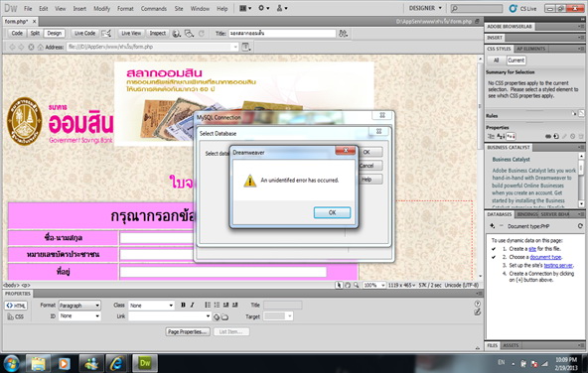Open the Edit menu

(x=43, y=8)
